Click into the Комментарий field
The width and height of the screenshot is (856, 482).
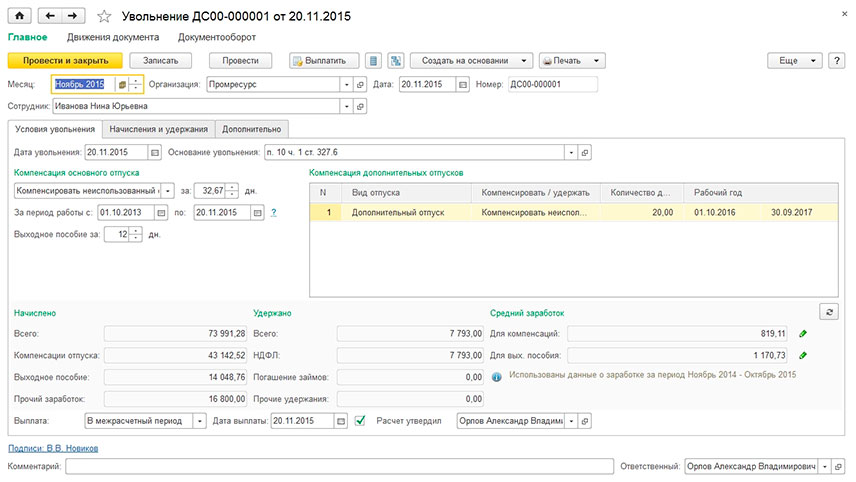pos(340,467)
